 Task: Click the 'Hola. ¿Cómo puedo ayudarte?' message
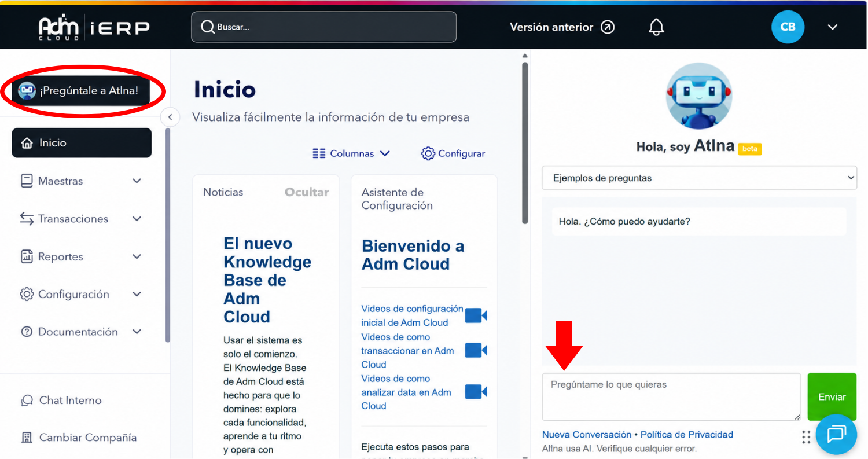699,222
